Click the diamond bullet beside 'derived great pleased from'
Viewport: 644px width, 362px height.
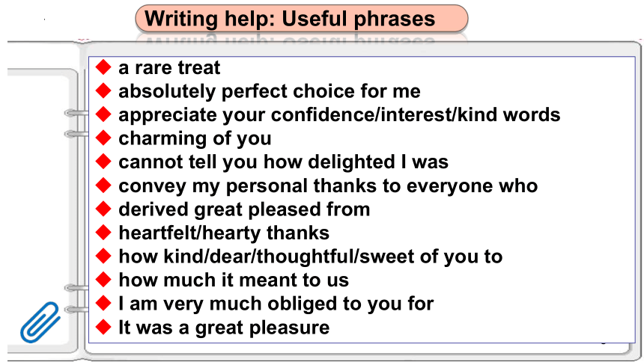[x=103, y=209]
